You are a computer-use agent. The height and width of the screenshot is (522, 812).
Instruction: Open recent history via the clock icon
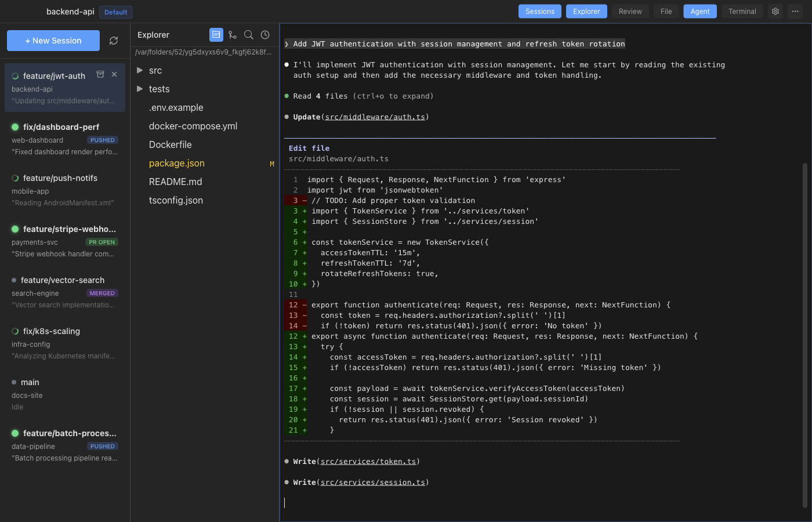pyautogui.click(x=265, y=34)
